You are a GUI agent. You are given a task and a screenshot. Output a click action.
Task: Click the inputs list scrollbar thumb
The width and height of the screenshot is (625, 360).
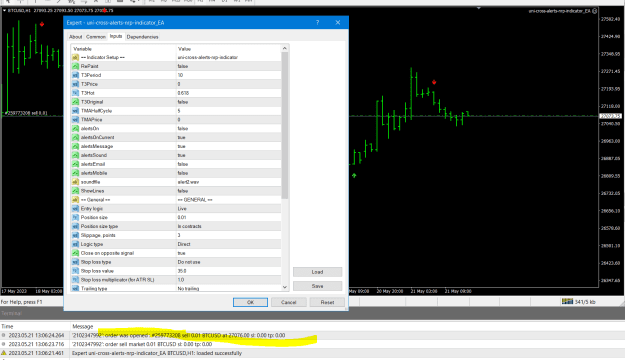coord(285,126)
